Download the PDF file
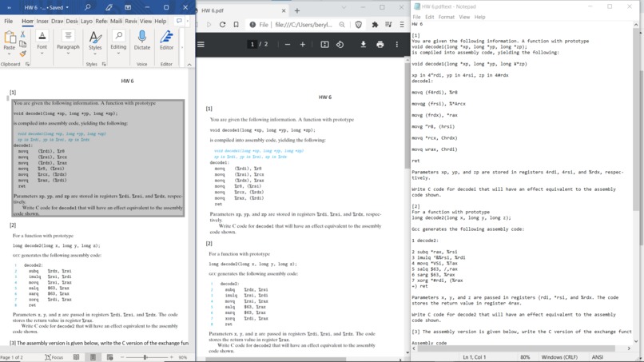Viewport: 644px width, 362px height. pyautogui.click(x=363, y=45)
